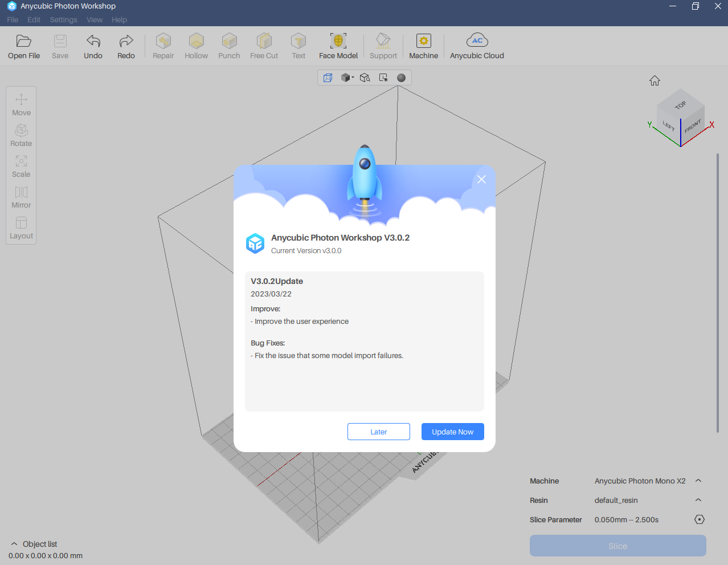Minimize the application window
This screenshot has height=565, width=728.
tap(673, 6)
